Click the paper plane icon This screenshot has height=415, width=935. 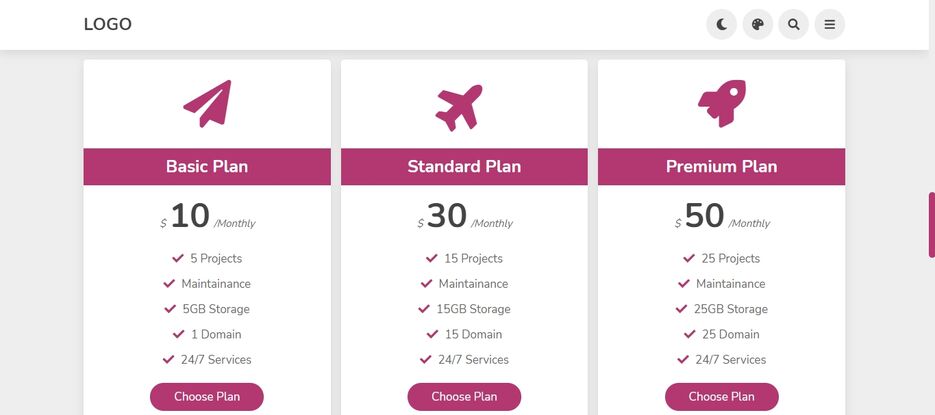[x=207, y=103]
